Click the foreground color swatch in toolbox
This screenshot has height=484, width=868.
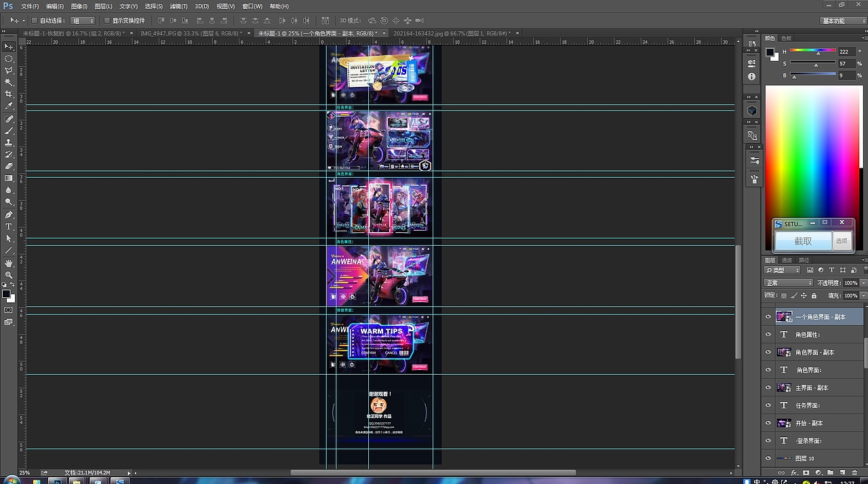pyautogui.click(x=6, y=294)
